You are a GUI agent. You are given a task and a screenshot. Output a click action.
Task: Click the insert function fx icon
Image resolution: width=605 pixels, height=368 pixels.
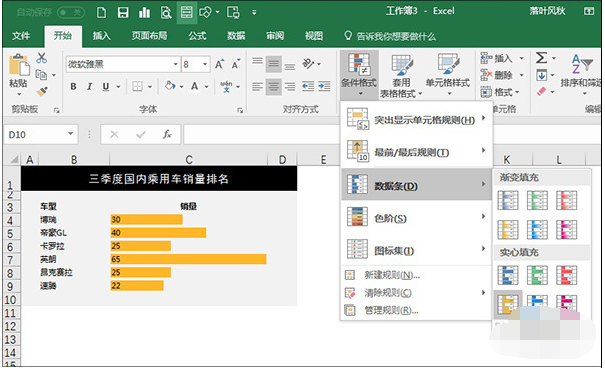coord(167,134)
